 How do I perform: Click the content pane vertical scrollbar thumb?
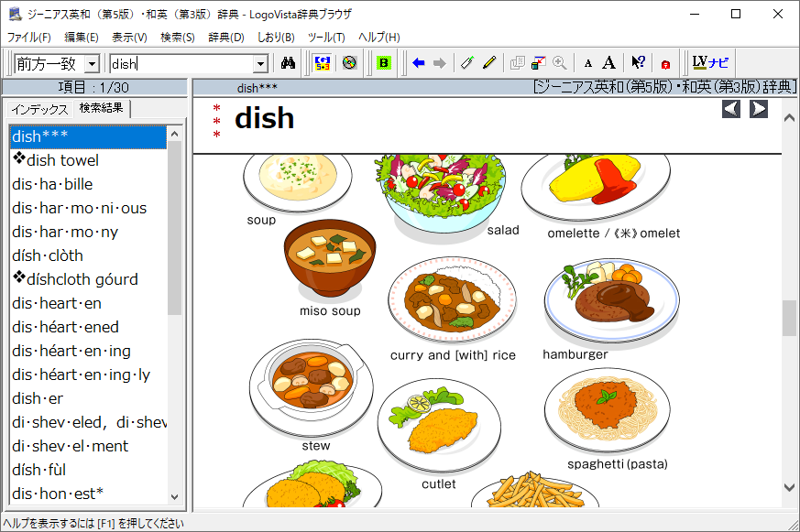click(789, 318)
